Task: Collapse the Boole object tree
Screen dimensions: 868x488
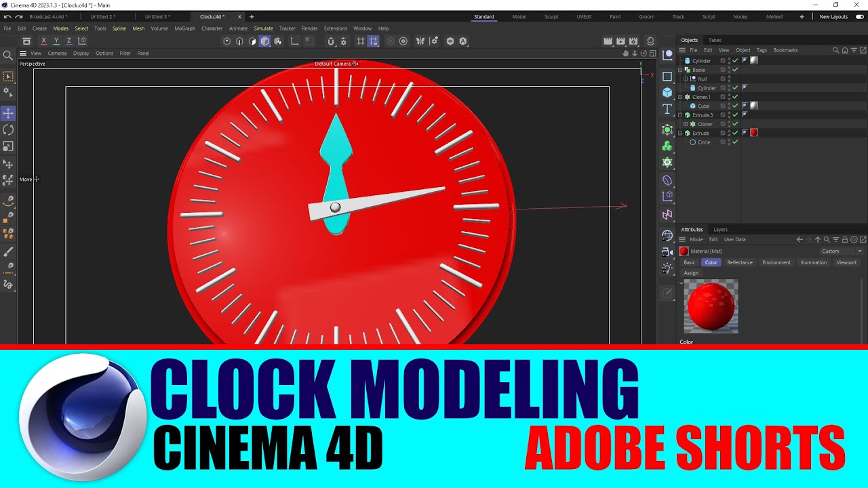Action: tap(680, 70)
